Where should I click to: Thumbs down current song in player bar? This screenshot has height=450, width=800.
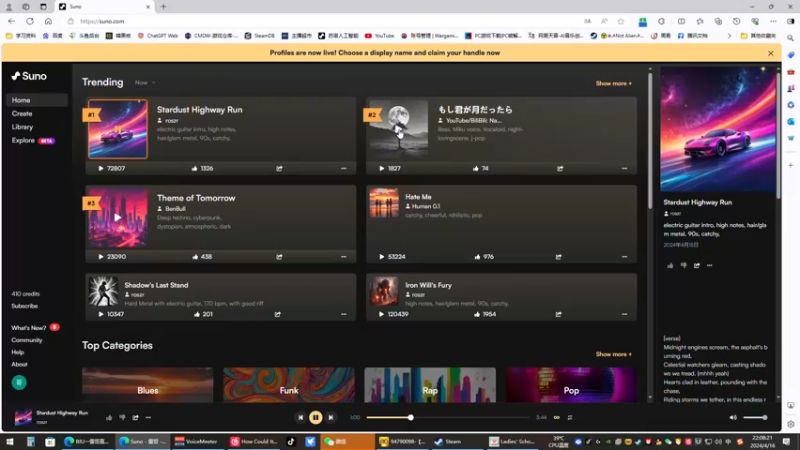(x=122, y=417)
